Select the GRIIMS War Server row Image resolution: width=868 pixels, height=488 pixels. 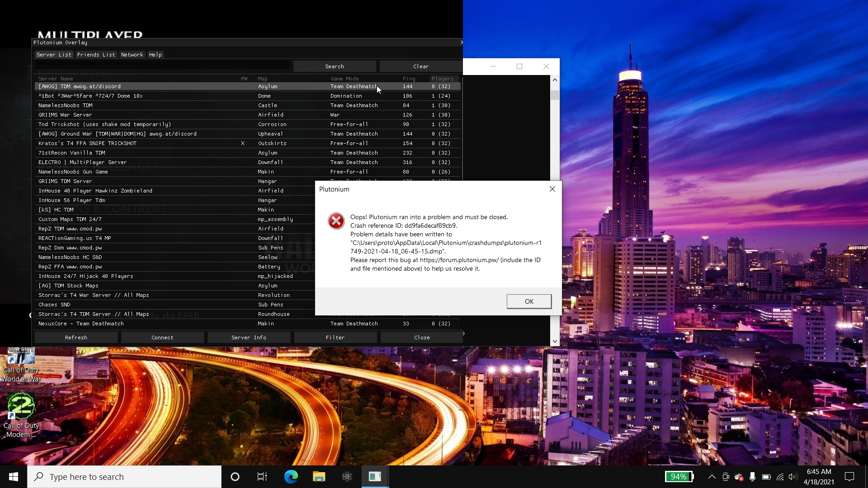[x=248, y=115]
